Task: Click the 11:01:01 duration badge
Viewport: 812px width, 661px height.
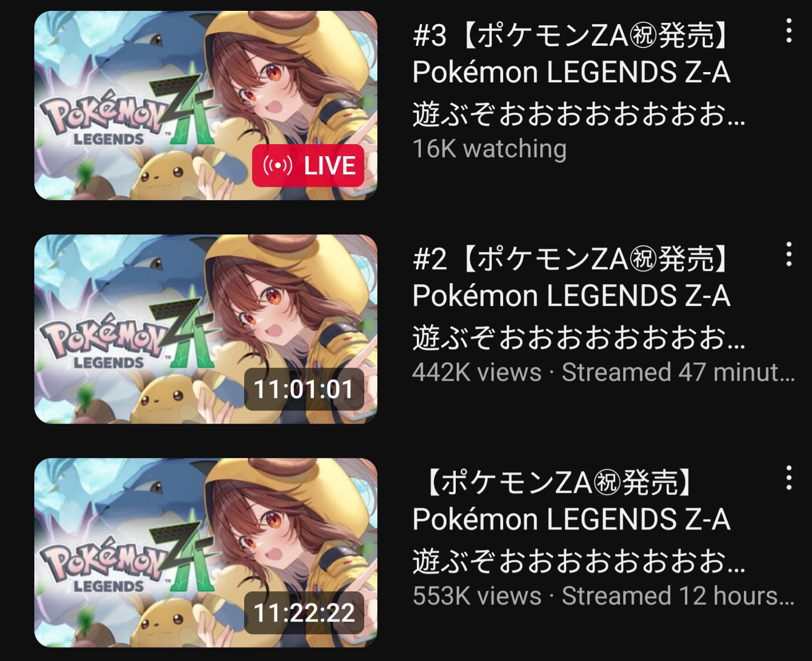Action: [x=304, y=389]
